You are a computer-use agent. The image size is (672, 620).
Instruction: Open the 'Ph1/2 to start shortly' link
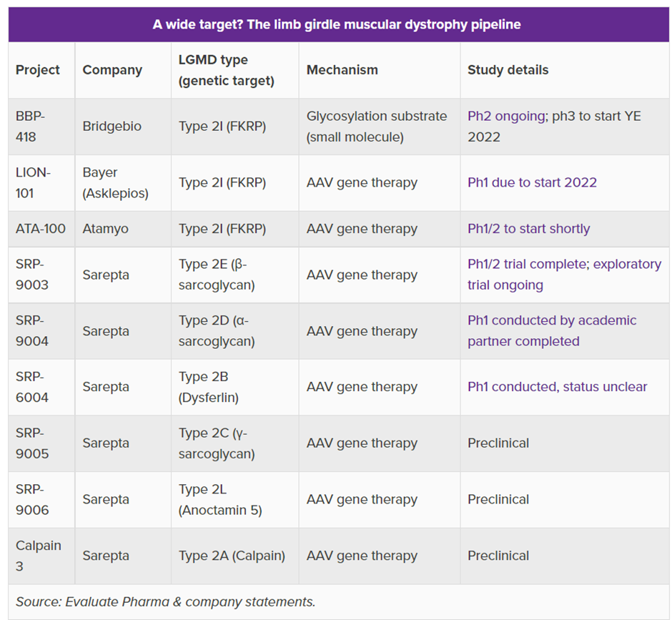[528, 229]
